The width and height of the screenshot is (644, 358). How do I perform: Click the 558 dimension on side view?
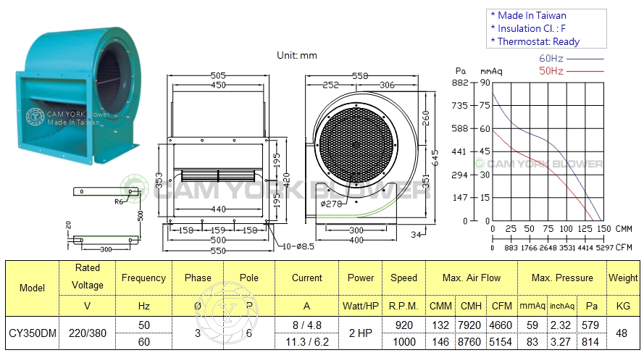[360, 76]
